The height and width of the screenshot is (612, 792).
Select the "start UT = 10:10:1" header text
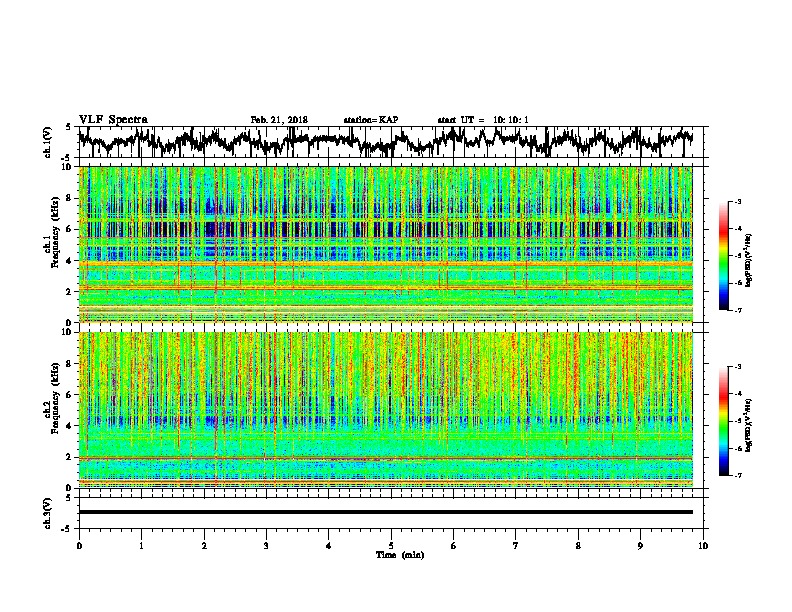483,120
